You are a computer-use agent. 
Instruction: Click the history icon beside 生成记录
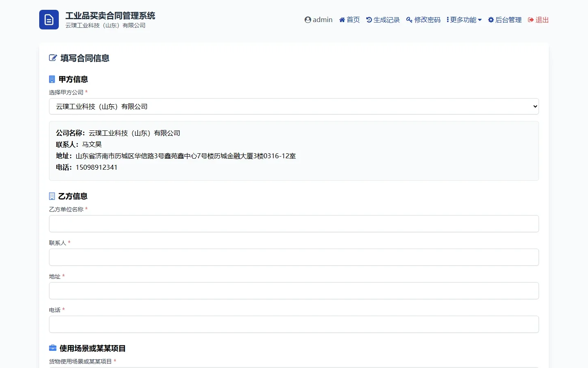tap(369, 20)
